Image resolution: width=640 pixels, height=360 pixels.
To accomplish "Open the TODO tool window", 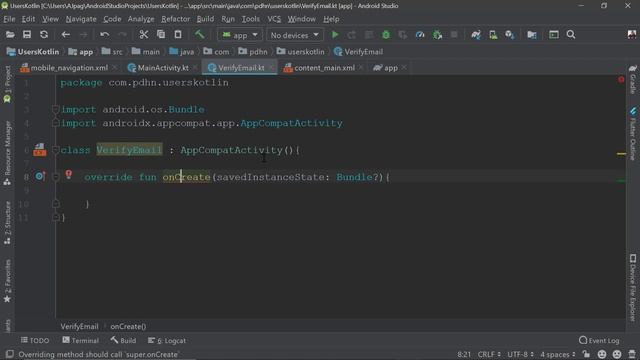I will 35,340.
